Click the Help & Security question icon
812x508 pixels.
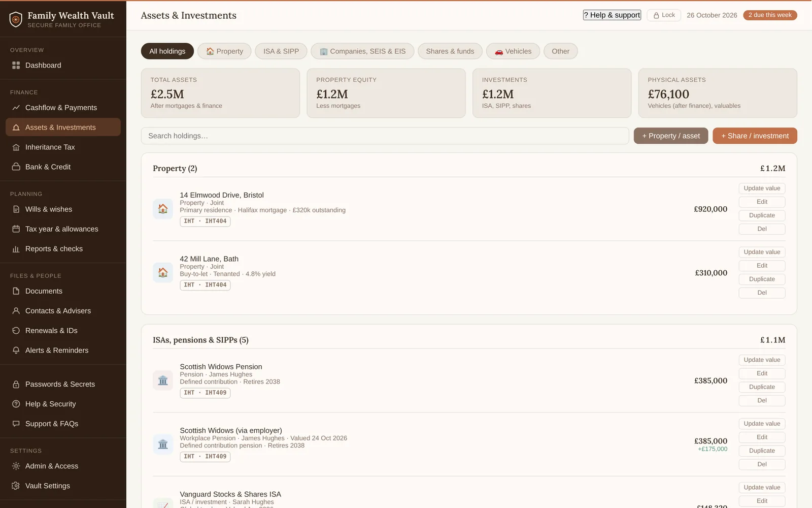(16, 404)
